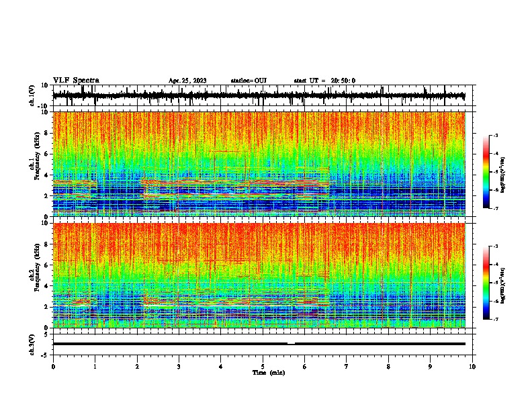Click the 'ch.1(V)' waveform axis label
The height and width of the screenshot is (411, 532).
tap(32, 95)
